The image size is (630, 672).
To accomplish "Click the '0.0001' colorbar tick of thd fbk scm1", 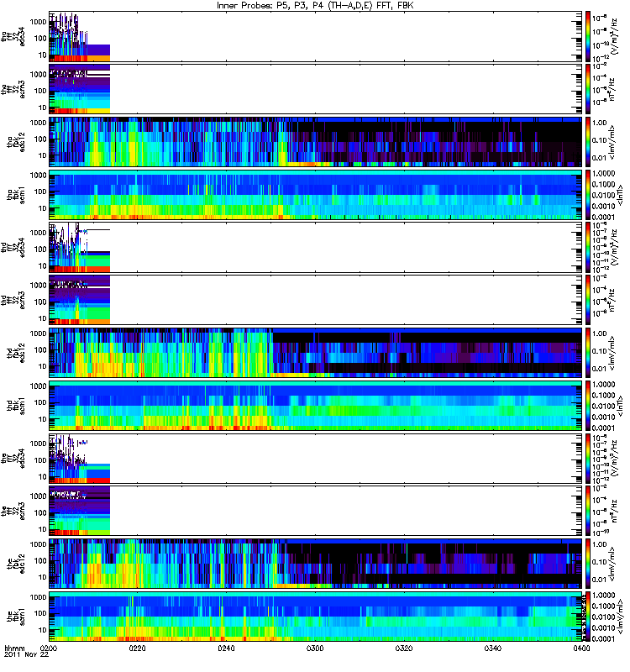I will (603, 428).
